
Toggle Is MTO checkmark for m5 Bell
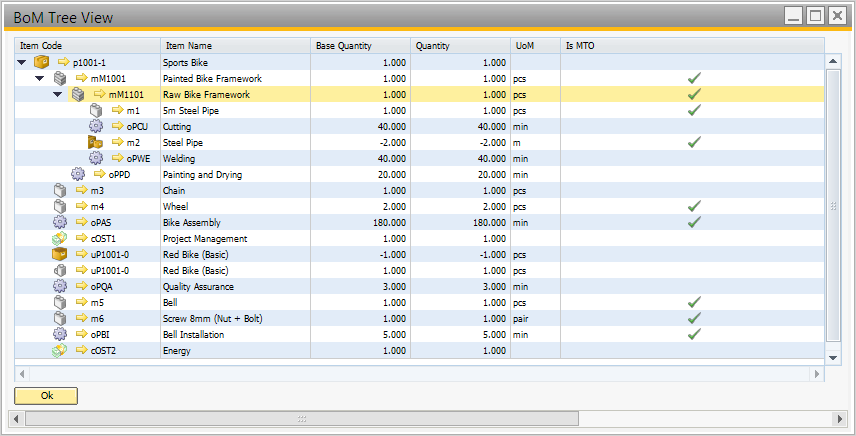694,302
